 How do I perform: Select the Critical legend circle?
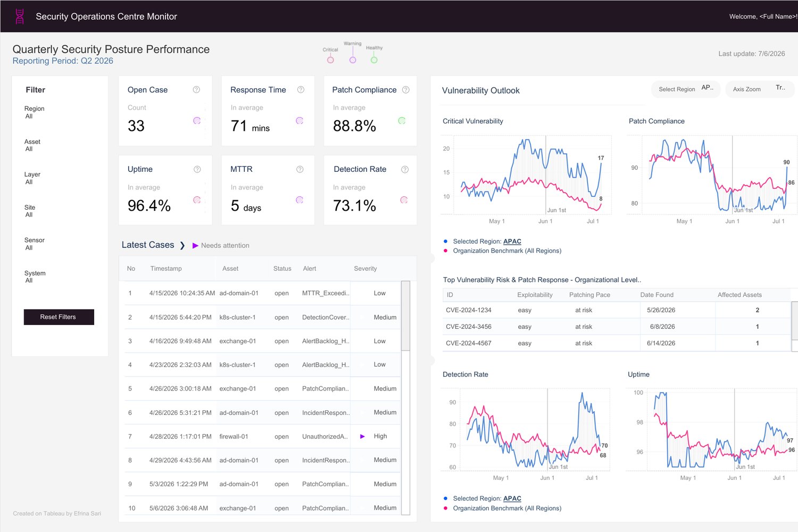[330, 60]
